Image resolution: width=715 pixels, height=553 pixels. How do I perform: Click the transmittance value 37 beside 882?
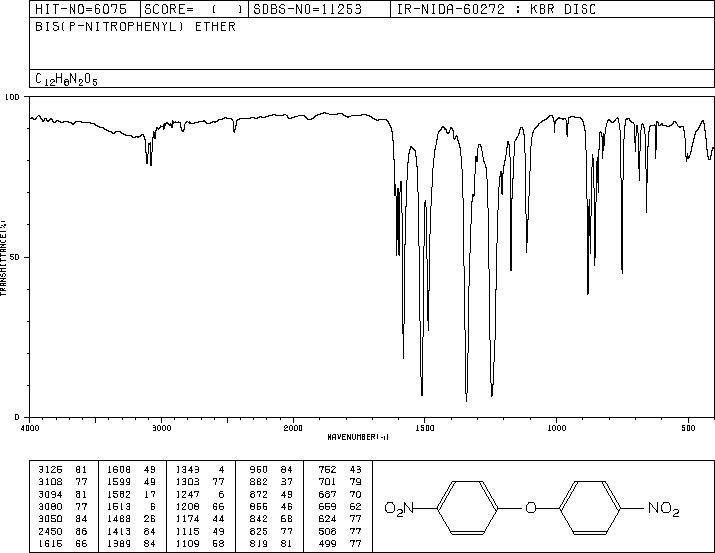pyautogui.click(x=286, y=481)
